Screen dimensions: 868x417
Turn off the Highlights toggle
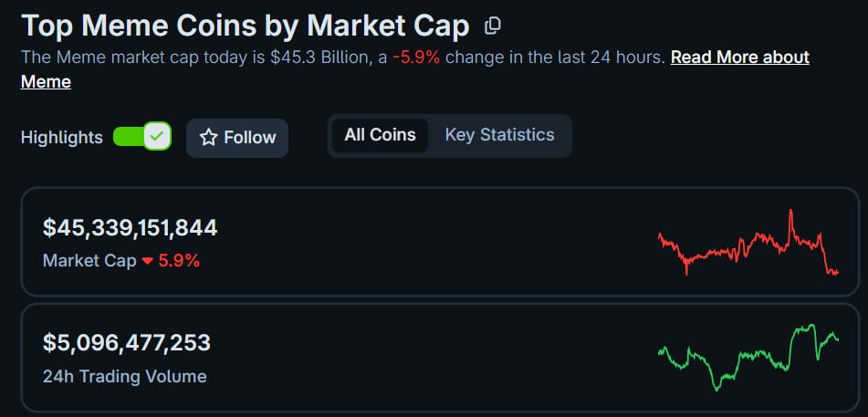click(x=142, y=137)
